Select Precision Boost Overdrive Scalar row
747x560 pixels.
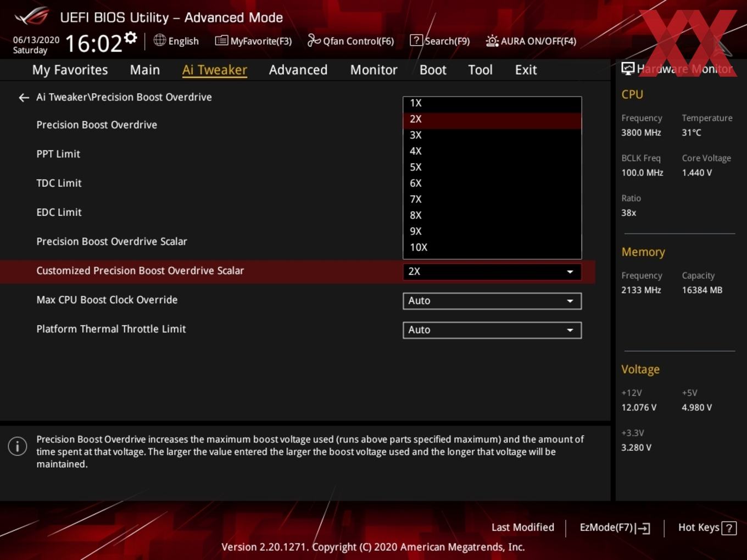pyautogui.click(x=112, y=242)
